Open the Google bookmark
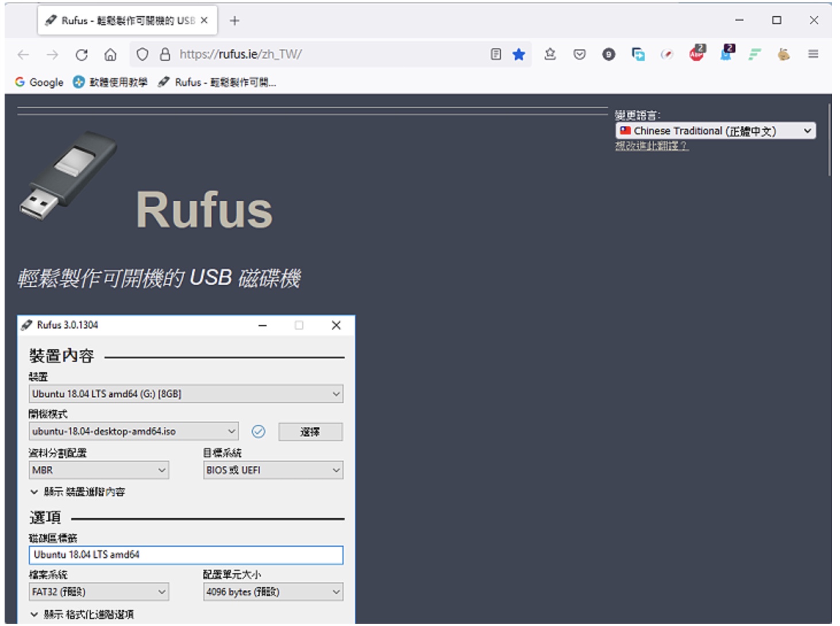The width and height of the screenshot is (840, 626). tap(39, 82)
